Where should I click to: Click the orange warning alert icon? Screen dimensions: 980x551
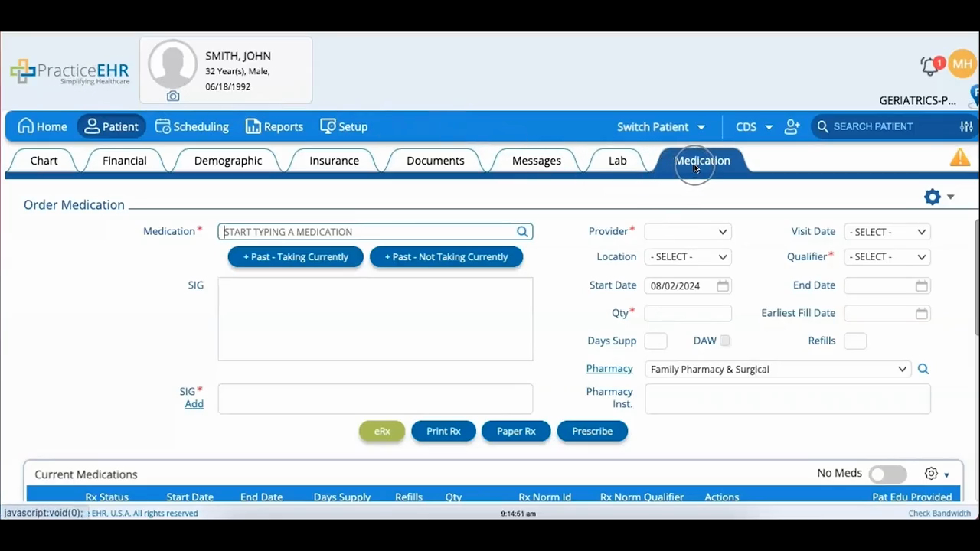coord(960,158)
